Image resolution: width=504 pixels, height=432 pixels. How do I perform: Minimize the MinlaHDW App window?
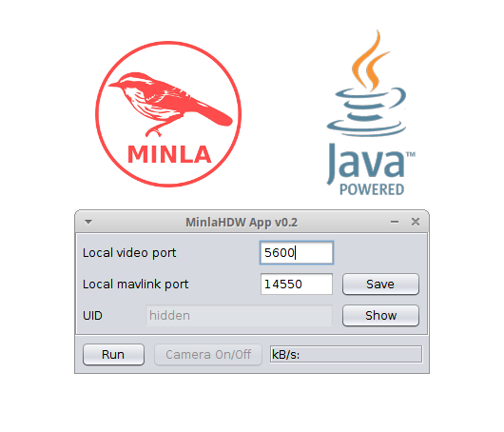pos(395,222)
